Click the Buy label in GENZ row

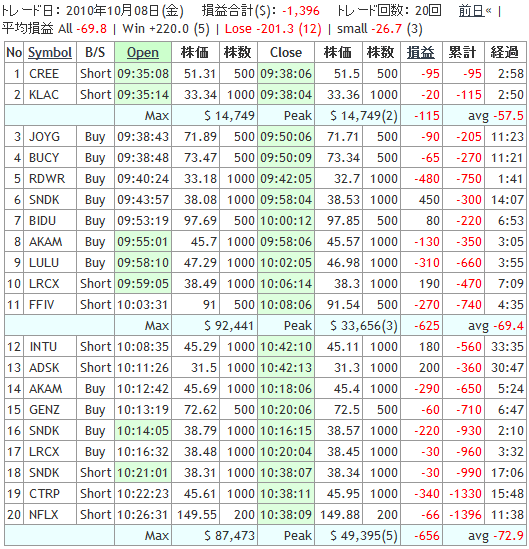(95, 410)
